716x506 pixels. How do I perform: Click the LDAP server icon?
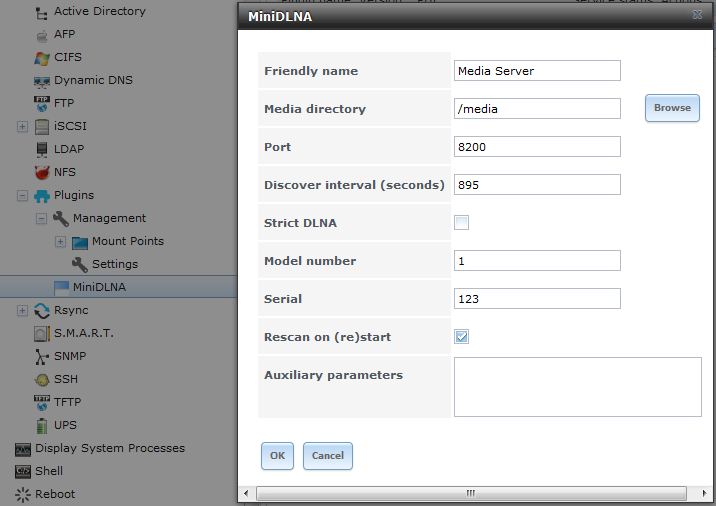click(x=42, y=149)
